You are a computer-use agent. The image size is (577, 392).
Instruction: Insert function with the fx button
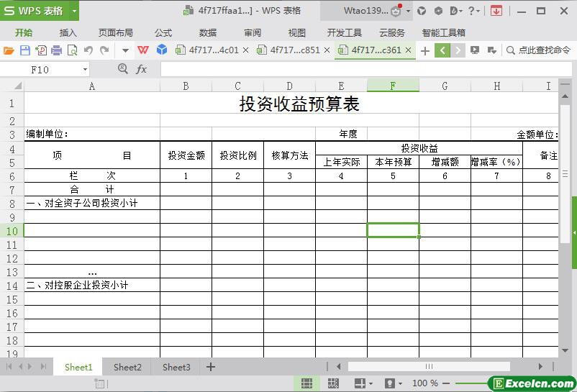141,69
